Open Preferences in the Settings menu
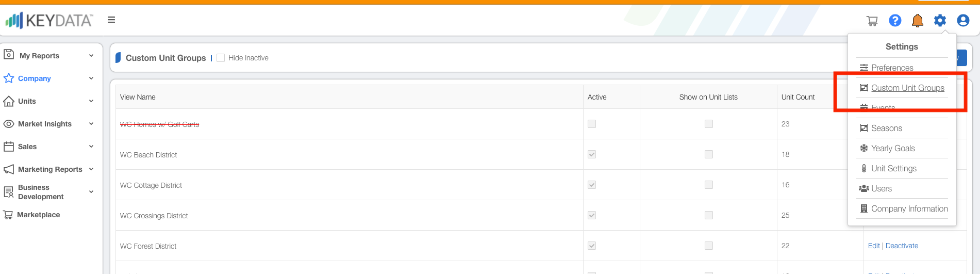The height and width of the screenshot is (274, 980). click(x=892, y=68)
